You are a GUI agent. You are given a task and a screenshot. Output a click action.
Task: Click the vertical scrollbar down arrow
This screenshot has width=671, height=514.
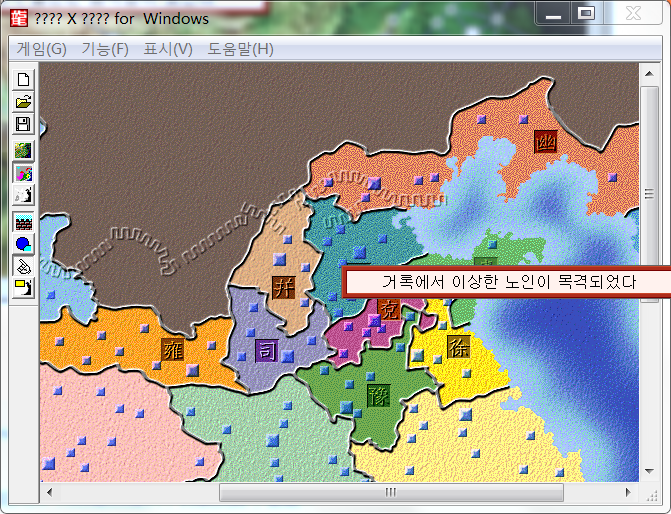[649, 471]
